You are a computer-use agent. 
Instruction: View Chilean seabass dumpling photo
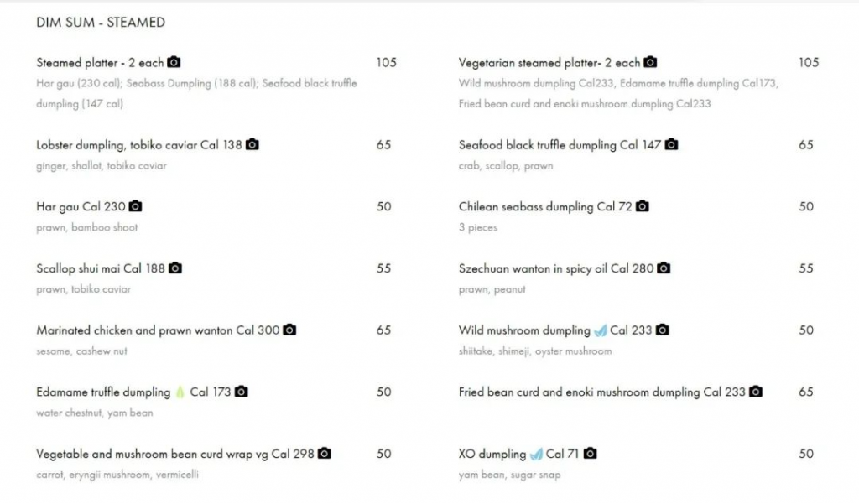click(642, 206)
